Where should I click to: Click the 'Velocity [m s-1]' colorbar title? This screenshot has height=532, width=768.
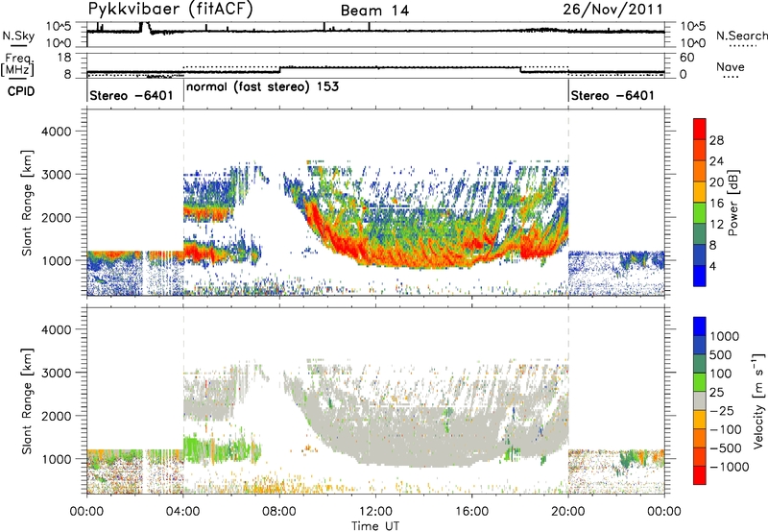tap(758, 399)
